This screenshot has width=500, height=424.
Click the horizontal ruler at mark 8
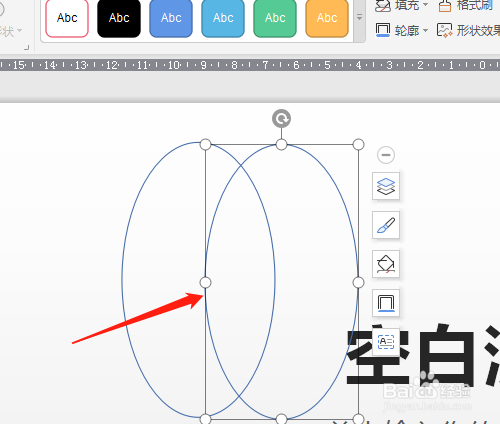(x=234, y=65)
